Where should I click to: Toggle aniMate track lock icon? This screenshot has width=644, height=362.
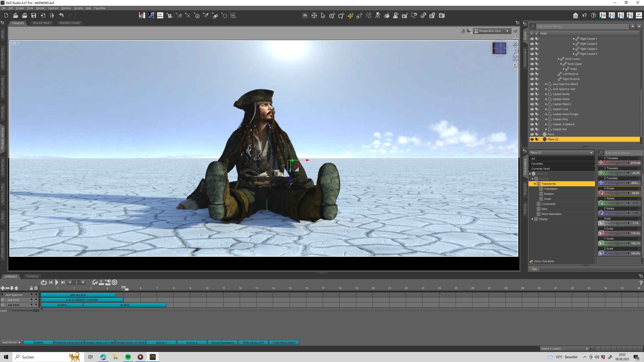pos(31,288)
